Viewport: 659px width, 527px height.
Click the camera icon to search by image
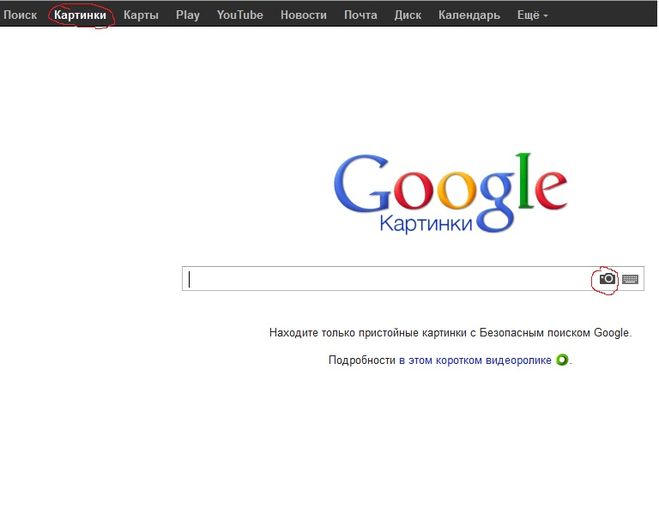(x=607, y=279)
